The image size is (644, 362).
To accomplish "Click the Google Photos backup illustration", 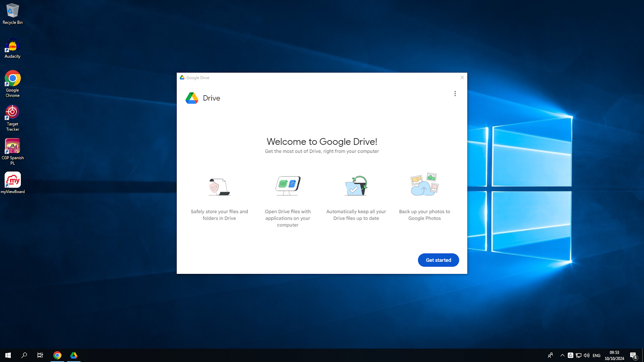I will tap(425, 184).
